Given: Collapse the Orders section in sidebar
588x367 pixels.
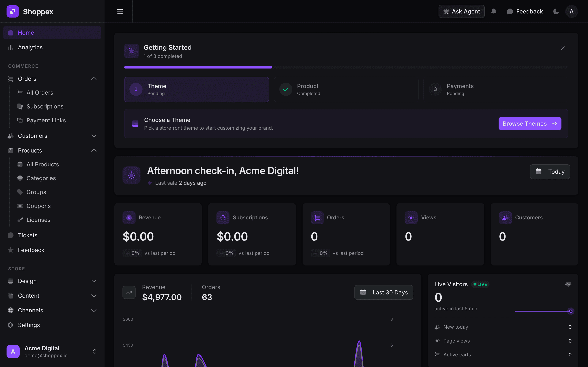Looking at the screenshot, I should pos(94,78).
